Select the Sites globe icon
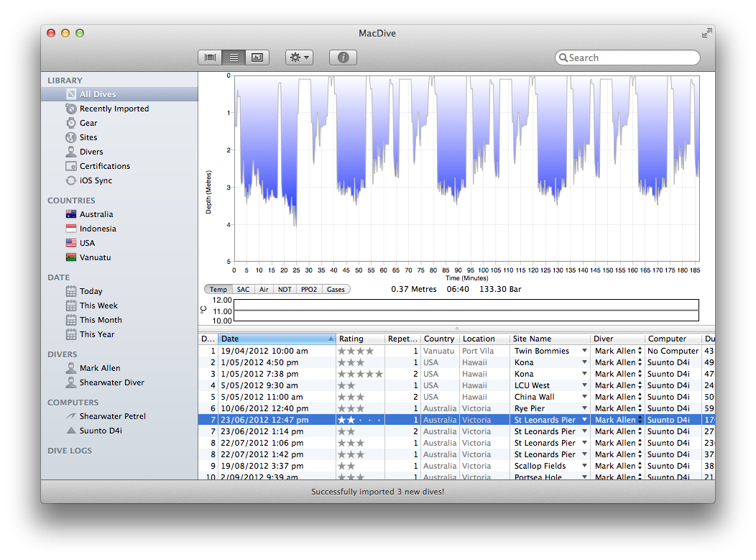This screenshot has height=560, width=756. pyautogui.click(x=71, y=137)
